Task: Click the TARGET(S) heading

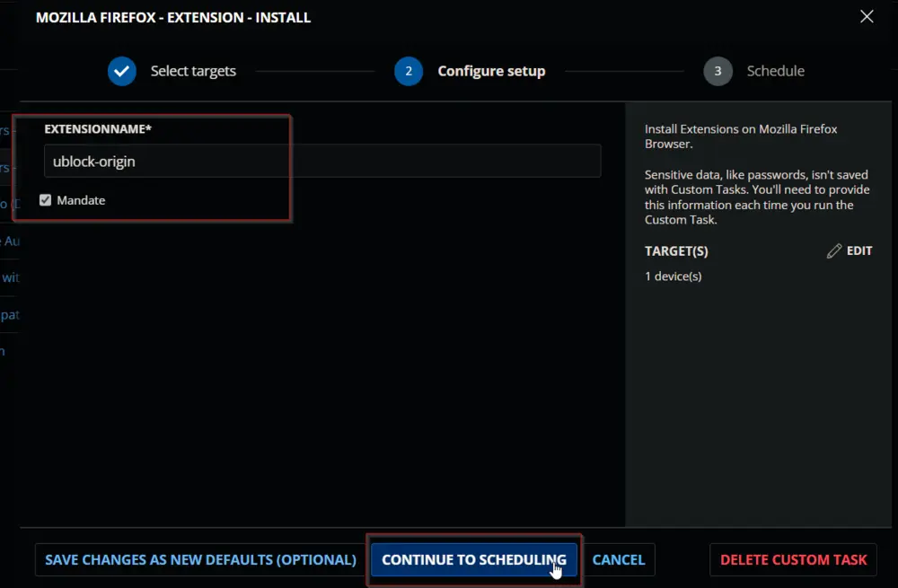Action: (676, 250)
